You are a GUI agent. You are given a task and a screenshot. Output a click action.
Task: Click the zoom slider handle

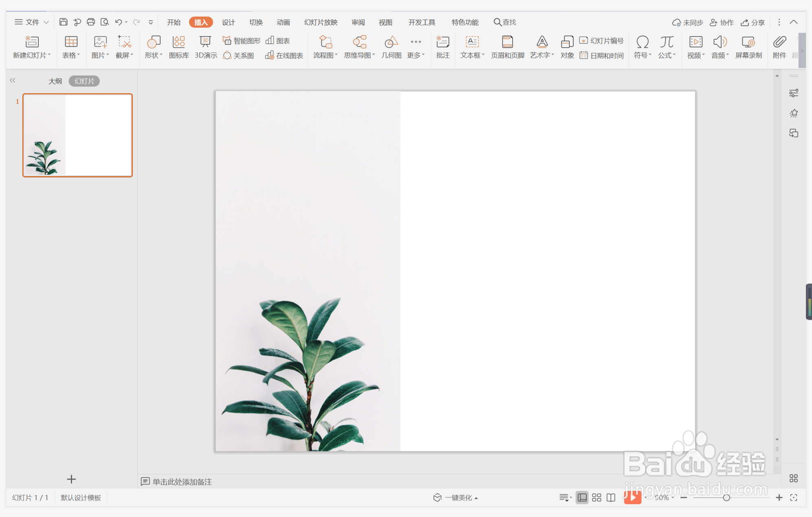pyautogui.click(x=726, y=497)
